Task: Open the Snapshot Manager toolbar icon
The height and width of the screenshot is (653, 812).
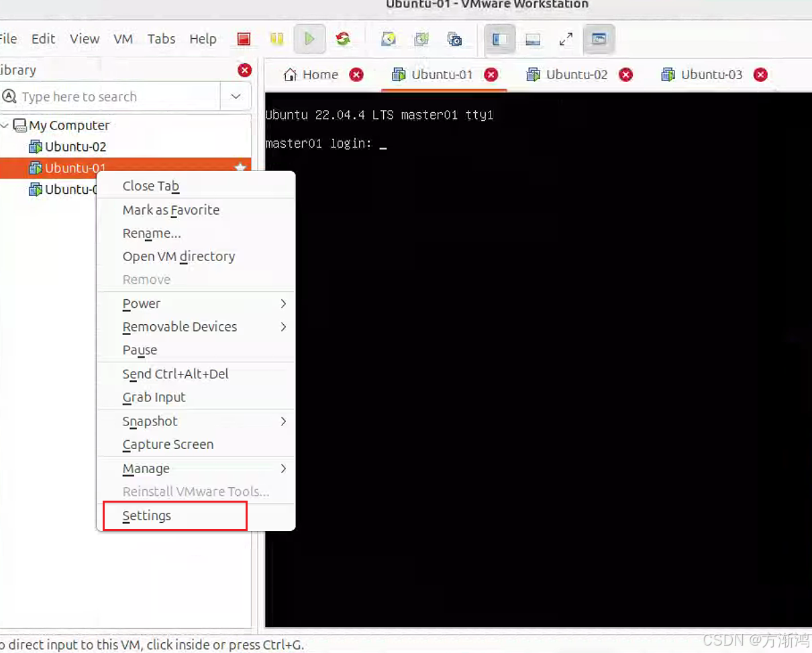Action: click(454, 39)
